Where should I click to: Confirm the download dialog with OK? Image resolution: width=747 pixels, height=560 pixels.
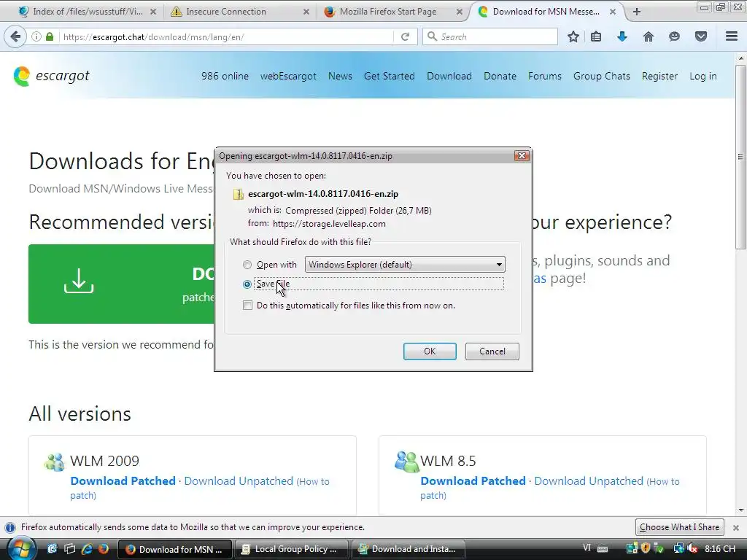(x=430, y=351)
